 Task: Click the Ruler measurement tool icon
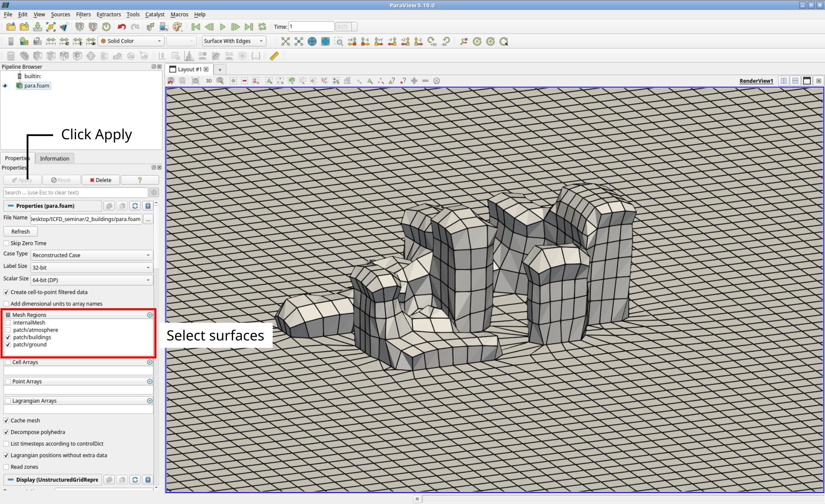(274, 56)
